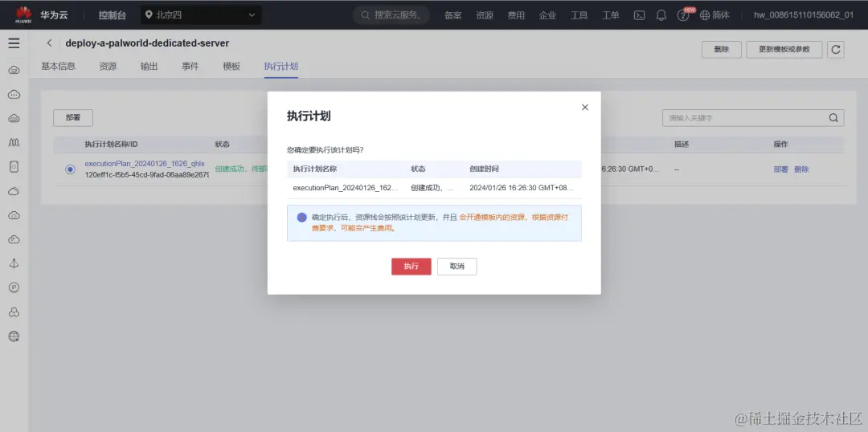Click the 描述 column header
868x432 pixels.
682,145
